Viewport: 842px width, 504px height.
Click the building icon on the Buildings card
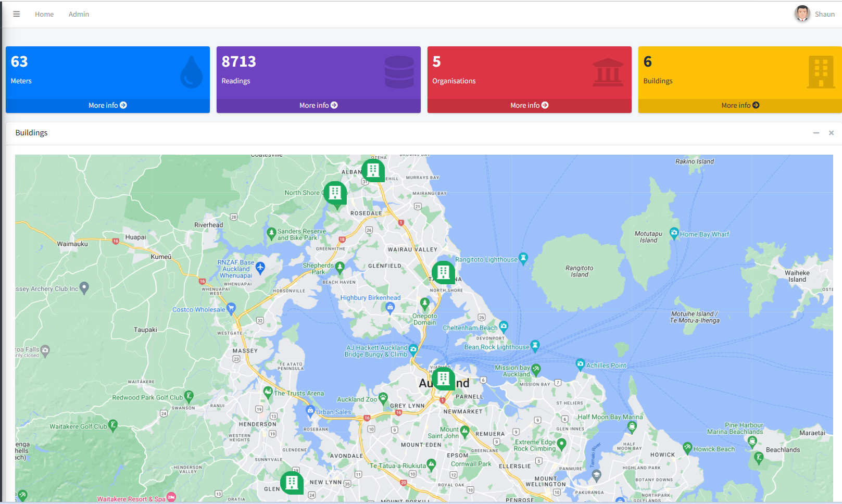click(821, 71)
